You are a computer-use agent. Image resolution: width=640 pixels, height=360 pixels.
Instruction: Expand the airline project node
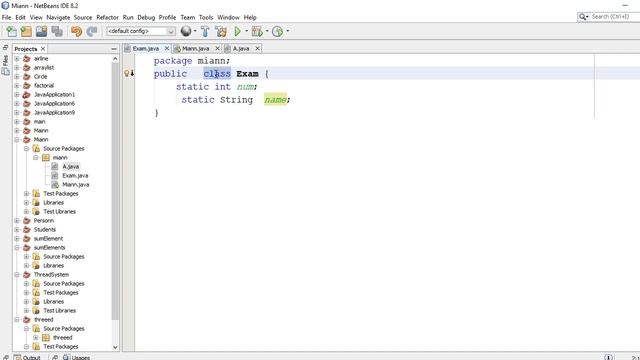[x=17, y=59]
